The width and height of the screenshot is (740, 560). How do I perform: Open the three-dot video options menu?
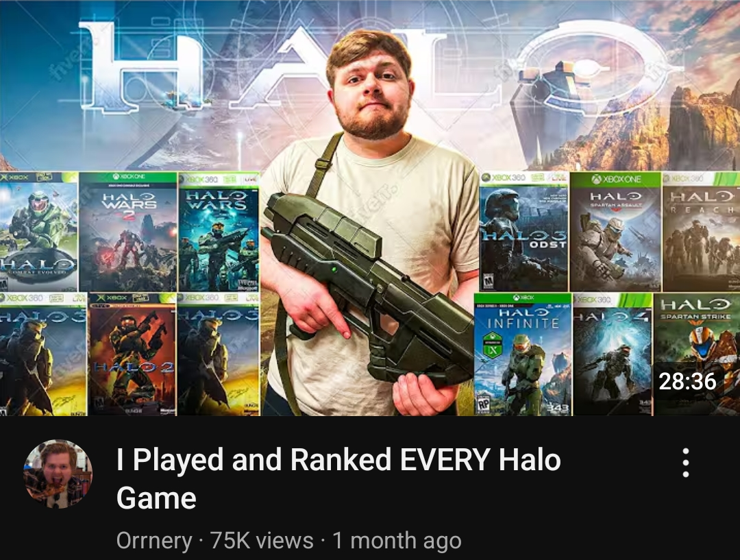pos(686,463)
